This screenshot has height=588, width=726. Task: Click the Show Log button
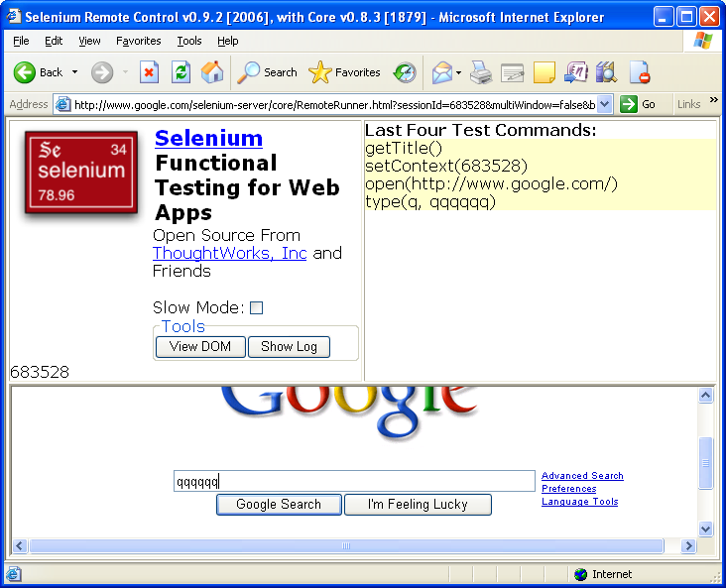(289, 347)
